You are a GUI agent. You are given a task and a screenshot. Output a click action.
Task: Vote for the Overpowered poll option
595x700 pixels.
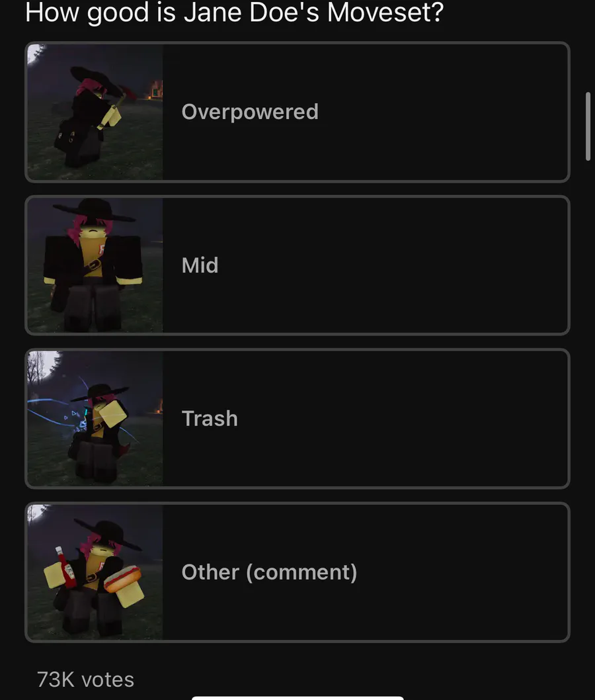point(297,112)
